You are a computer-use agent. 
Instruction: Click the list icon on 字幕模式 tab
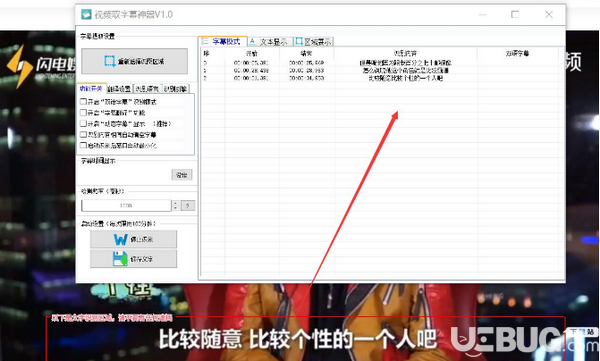point(205,41)
